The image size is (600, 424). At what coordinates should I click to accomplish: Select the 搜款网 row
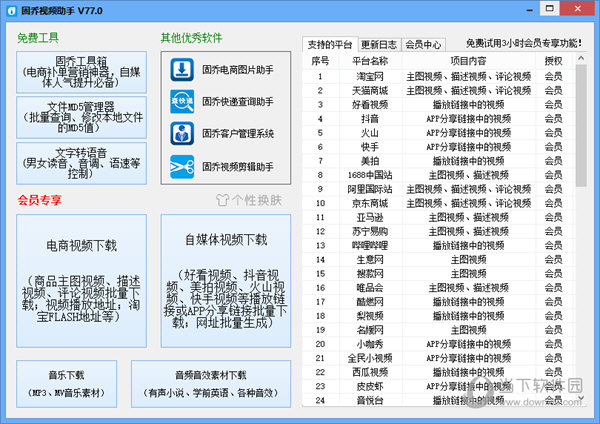click(x=439, y=274)
